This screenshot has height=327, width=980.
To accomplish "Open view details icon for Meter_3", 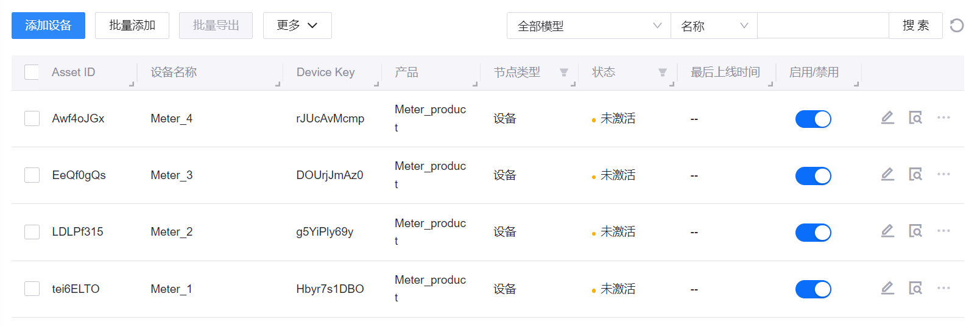I will (915, 174).
